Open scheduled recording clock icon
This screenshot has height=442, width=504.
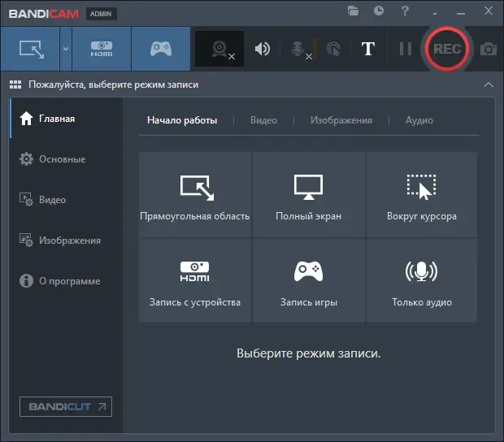[379, 11]
